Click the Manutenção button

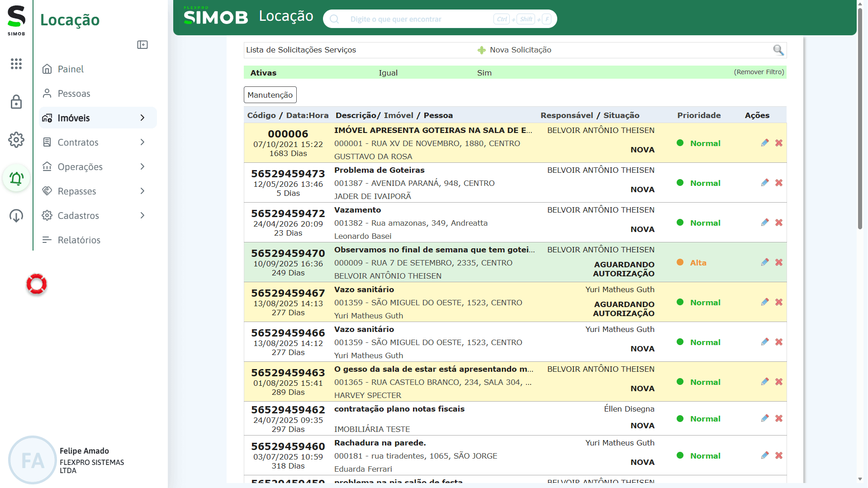click(270, 95)
